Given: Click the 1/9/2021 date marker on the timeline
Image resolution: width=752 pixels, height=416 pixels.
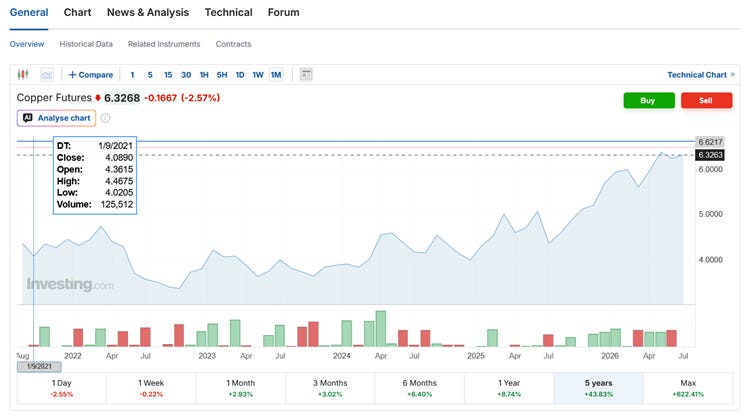Looking at the screenshot, I should (39, 367).
